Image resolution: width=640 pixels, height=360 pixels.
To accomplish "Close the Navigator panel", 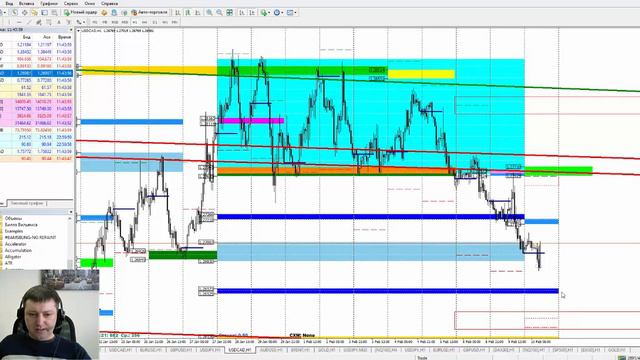I will point(71,212).
